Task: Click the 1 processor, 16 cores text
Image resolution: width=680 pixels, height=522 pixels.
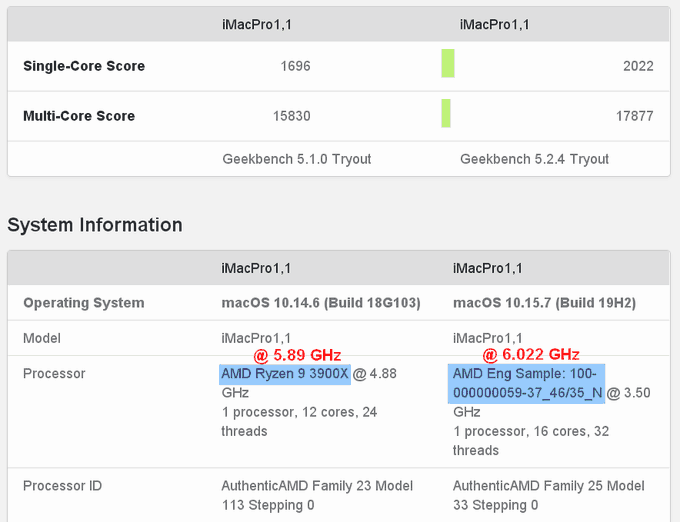Action: [531, 441]
